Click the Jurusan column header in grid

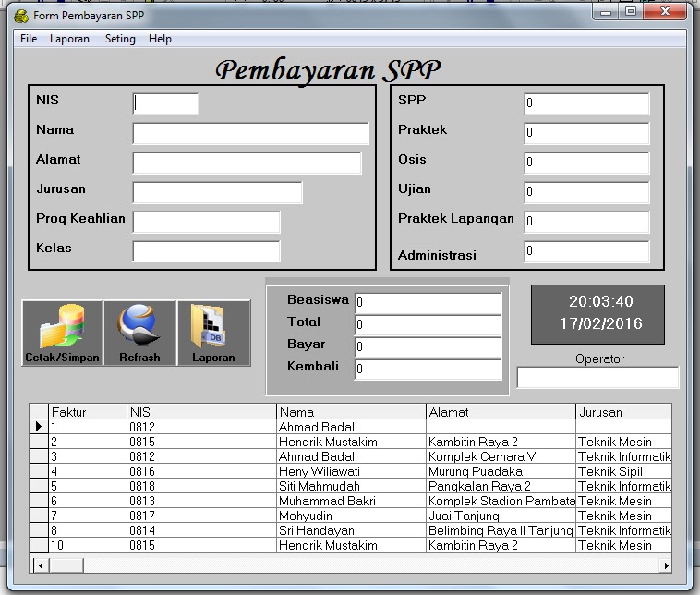pos(623,412)
